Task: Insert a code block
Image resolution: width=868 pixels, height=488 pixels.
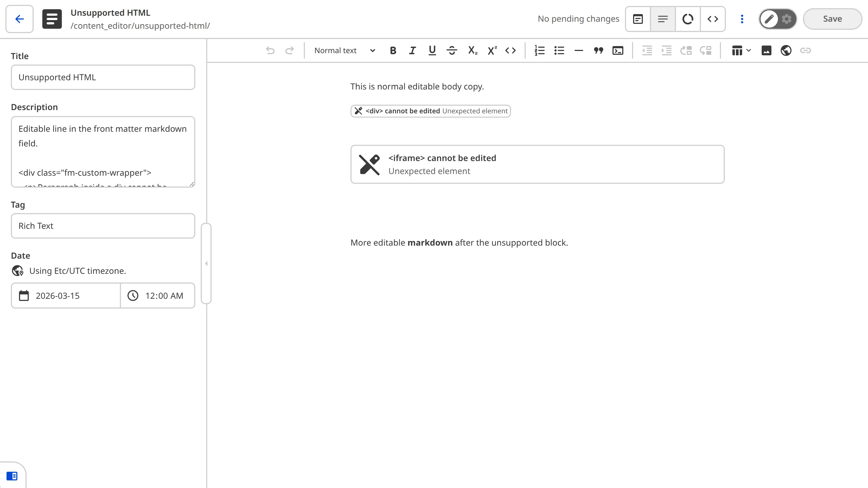Action: tap(618, 50)
